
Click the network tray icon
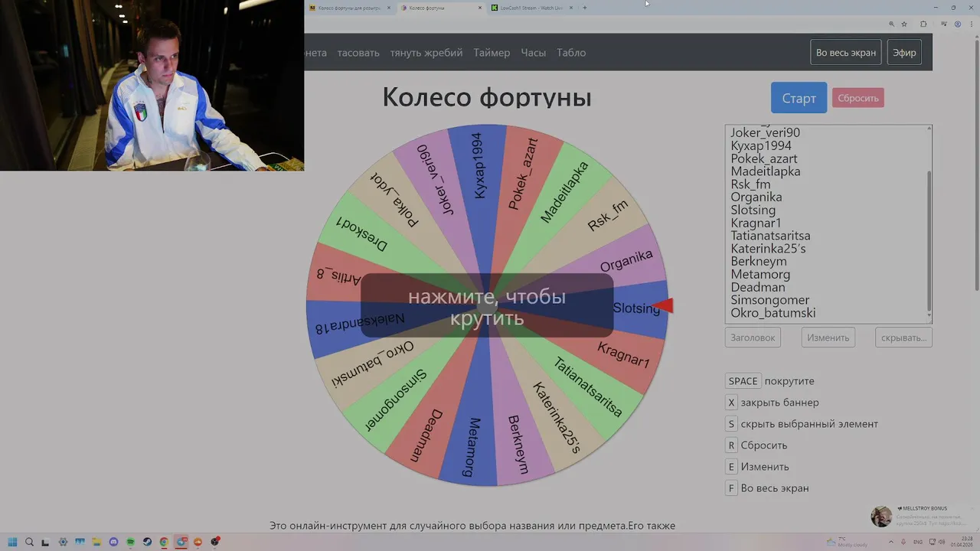[932, 542]
